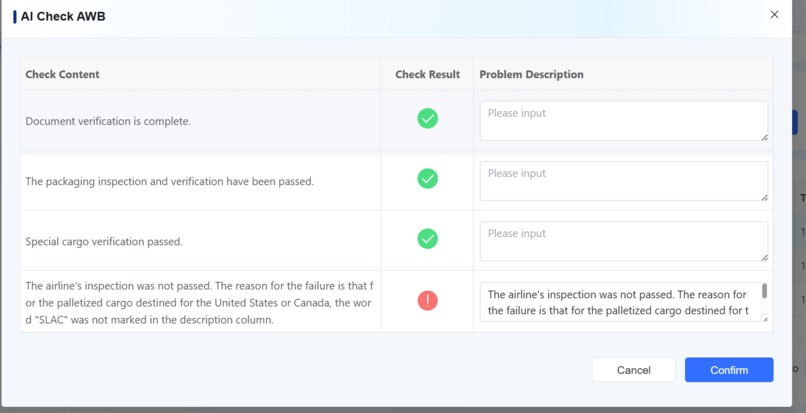Click 'Special cargo verification passed.' text

click(x=104, y=241)
